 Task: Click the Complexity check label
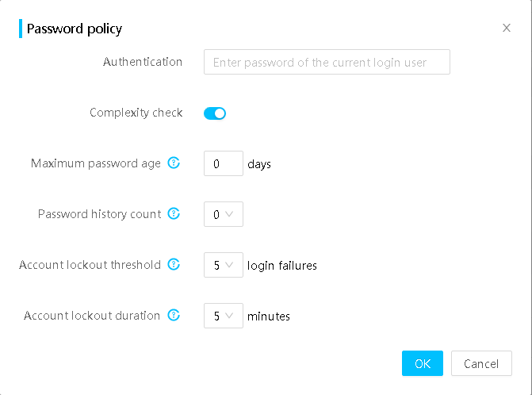click(136, 113)
